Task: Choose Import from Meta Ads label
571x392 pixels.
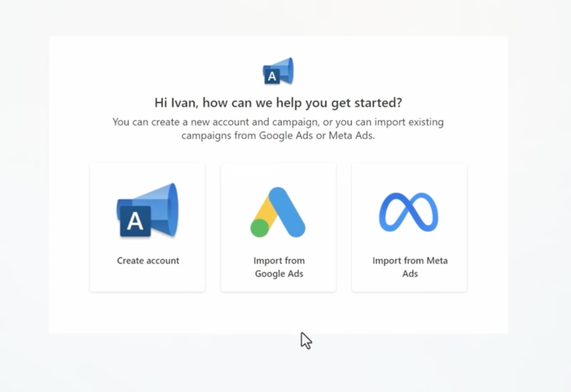Action: [410, 267]
